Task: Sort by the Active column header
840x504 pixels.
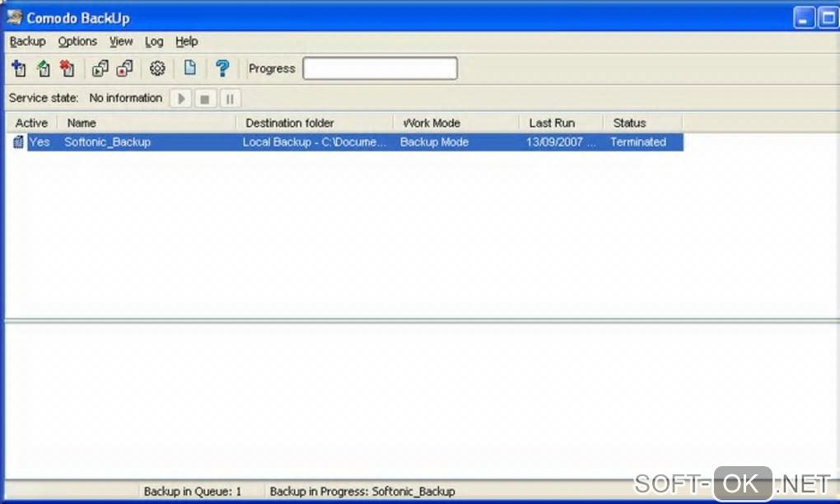Action: pyautogui.click(x=31, y=123)
